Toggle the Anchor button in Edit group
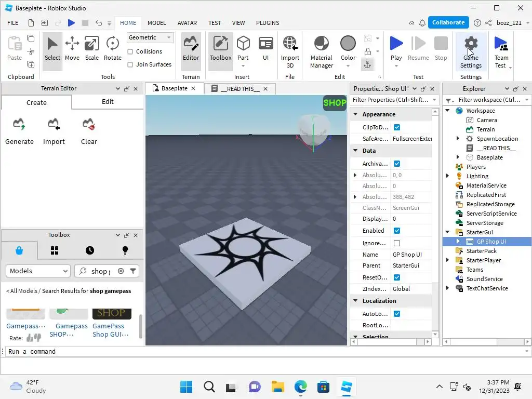Screen dimensions: 532x399 (x=367, y=64)
